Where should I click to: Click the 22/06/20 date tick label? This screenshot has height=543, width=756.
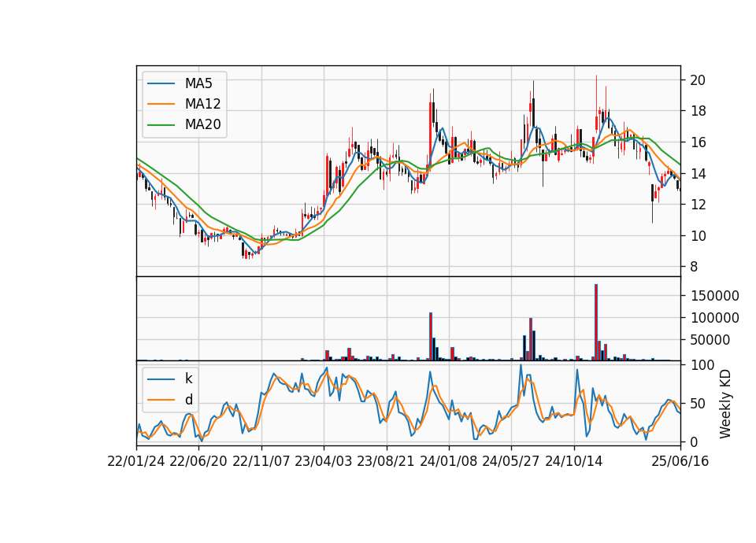pos(198,461)
